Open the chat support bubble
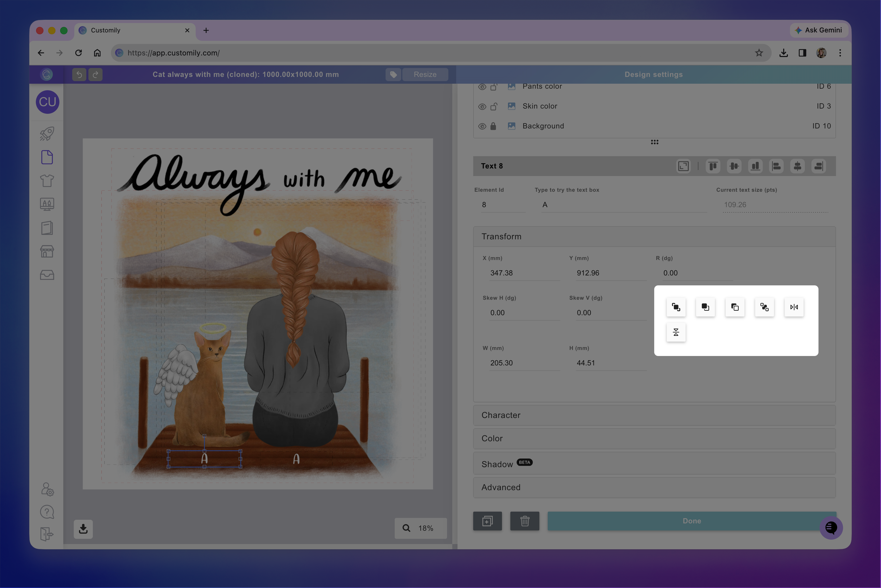The width and height of the screenshot is (881, 588). point(831,528)
